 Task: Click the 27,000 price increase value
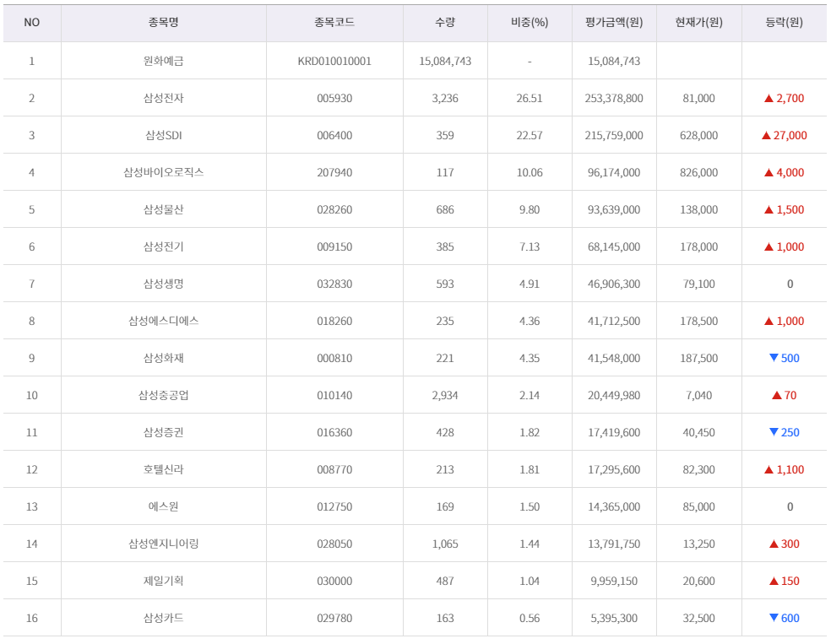pos(785,135)
